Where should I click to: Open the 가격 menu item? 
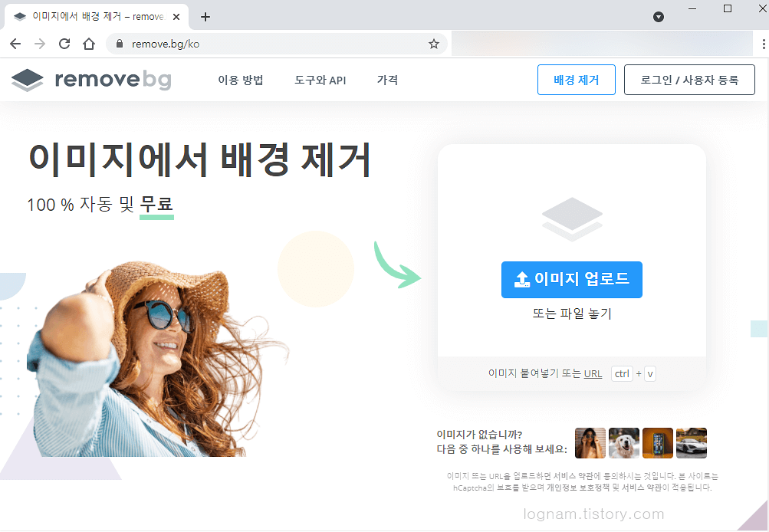pyautogui.click(x=387, y=80)
